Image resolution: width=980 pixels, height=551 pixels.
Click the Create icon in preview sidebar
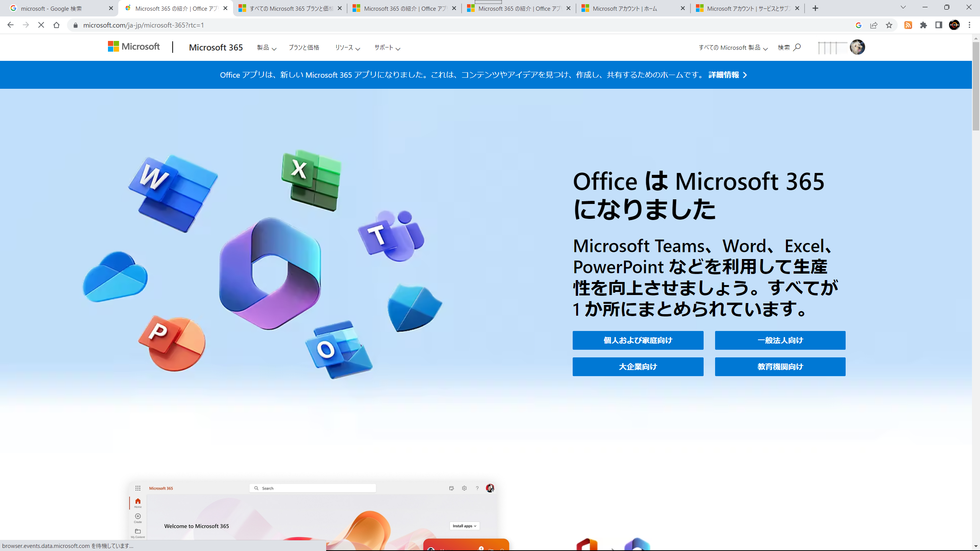point(138,518)
